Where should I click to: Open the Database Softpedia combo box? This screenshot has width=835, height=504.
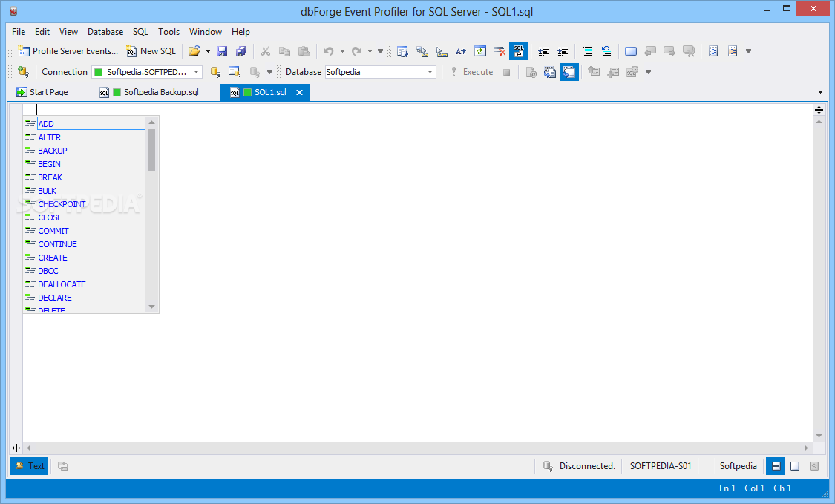[380, 72]
